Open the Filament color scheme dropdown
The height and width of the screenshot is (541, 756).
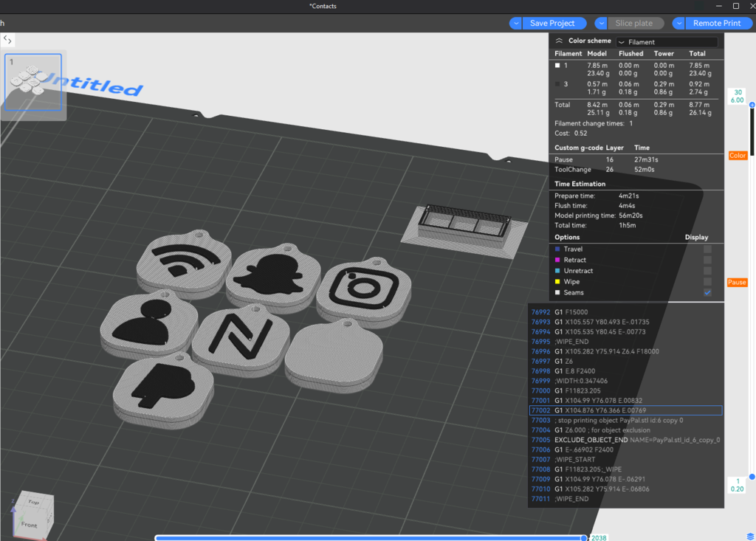click(667, 42)
